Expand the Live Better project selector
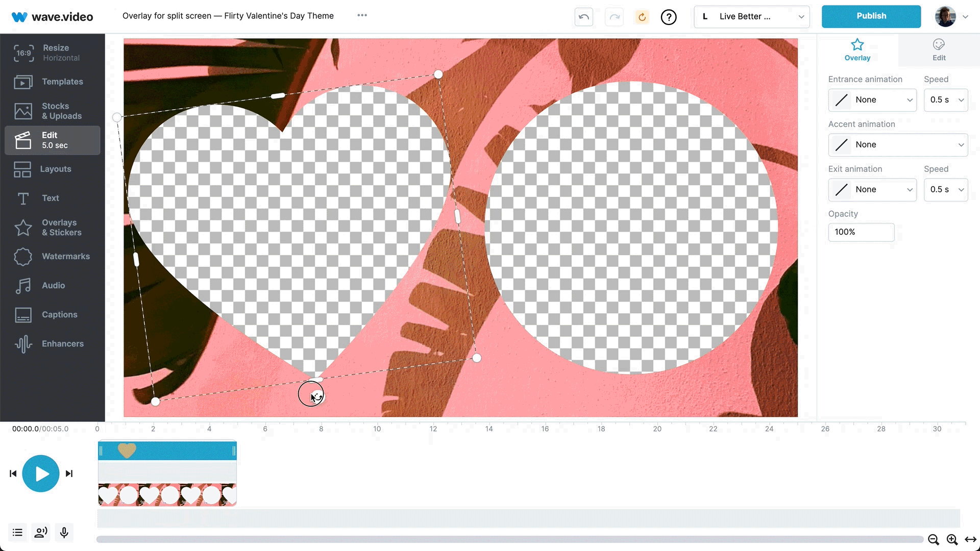Screen dimensions: 980x551 [751, 16]
